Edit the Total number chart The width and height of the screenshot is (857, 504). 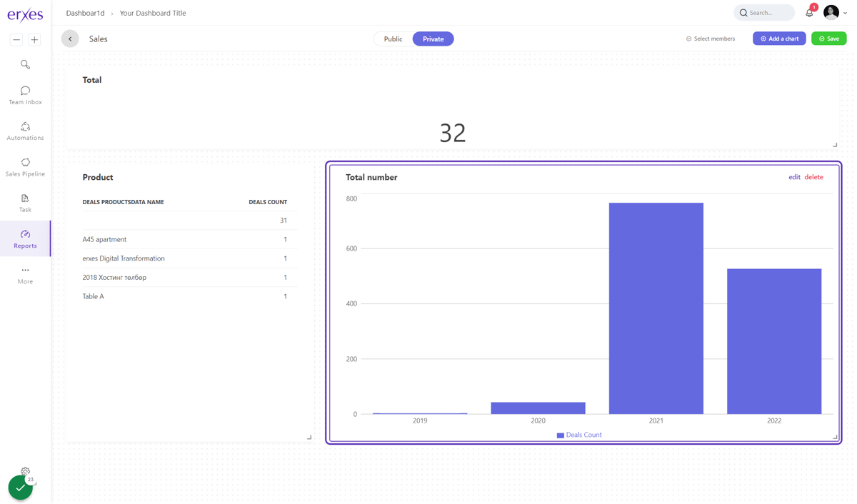click(794, 177)
